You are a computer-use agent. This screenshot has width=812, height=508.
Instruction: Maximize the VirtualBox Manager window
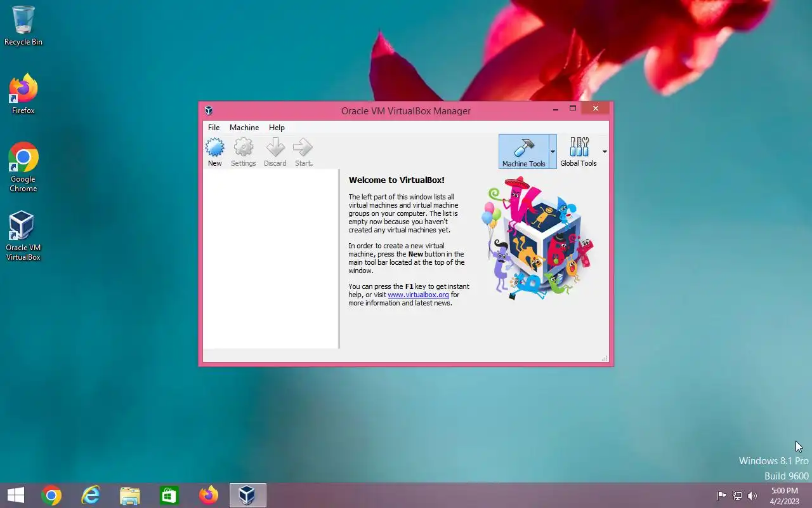coord(573,109)
